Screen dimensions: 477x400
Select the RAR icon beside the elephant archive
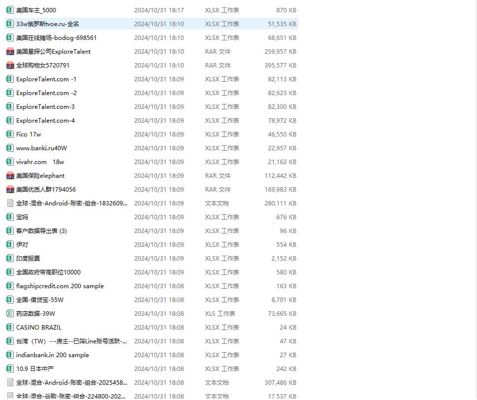pyautogui.click(x=10, y=176)
